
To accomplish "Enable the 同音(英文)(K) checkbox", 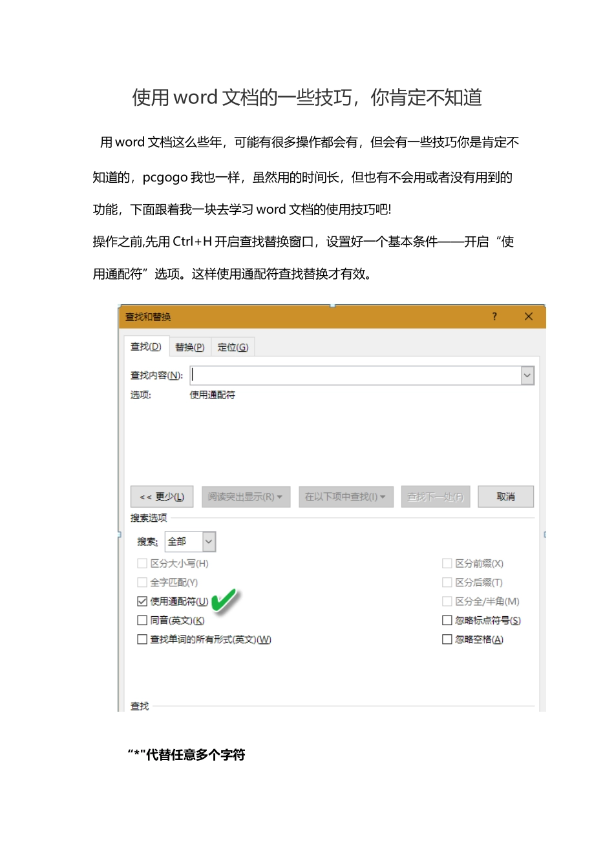I will point(142,620).
